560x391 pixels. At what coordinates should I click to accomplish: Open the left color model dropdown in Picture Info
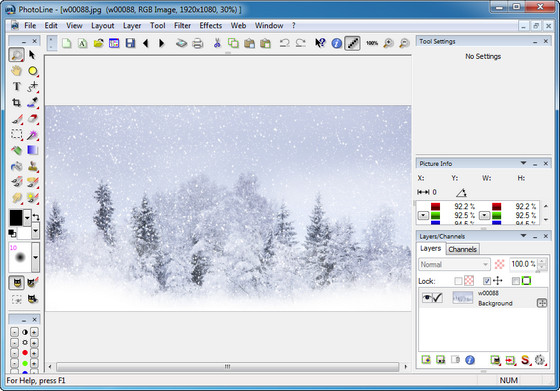423,215
